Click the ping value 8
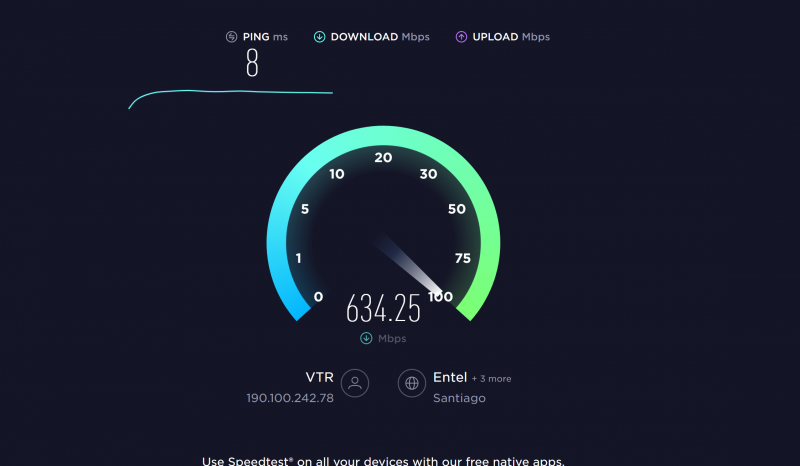800x466 pixels. [x=252, y=63]
